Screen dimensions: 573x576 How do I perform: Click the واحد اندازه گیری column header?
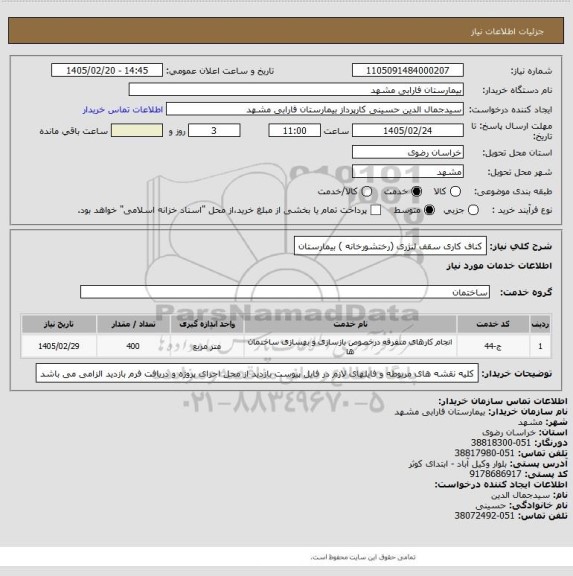point(207,324)
